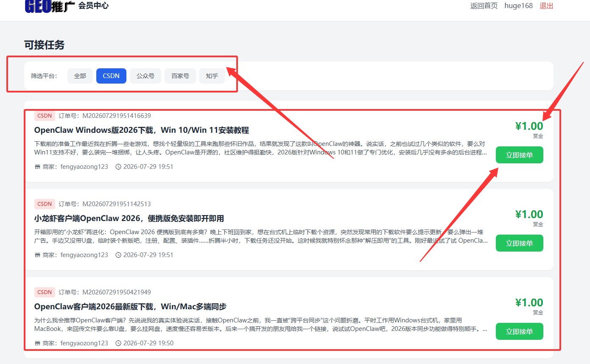This screenshot has height=364, width=590.
Task: Open 会员中心 in the header
Action: tap(93, 6)
